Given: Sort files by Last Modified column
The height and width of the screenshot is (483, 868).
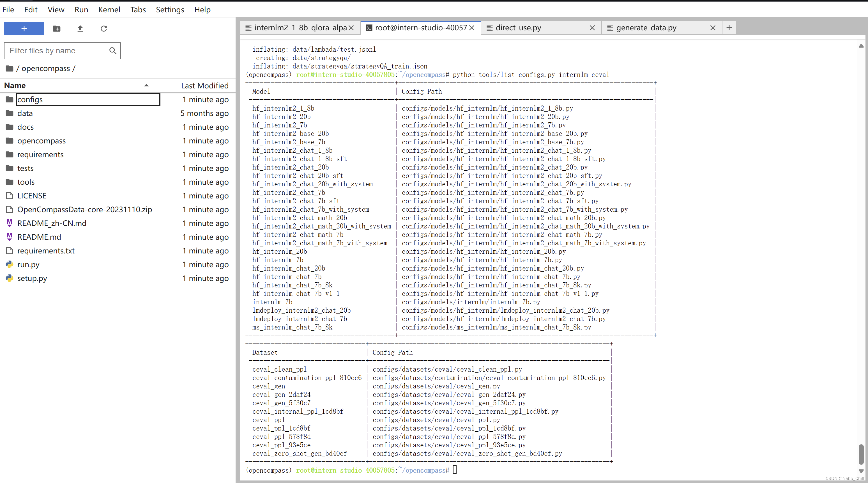Looking at the screenshot, I should pos(204,86).
